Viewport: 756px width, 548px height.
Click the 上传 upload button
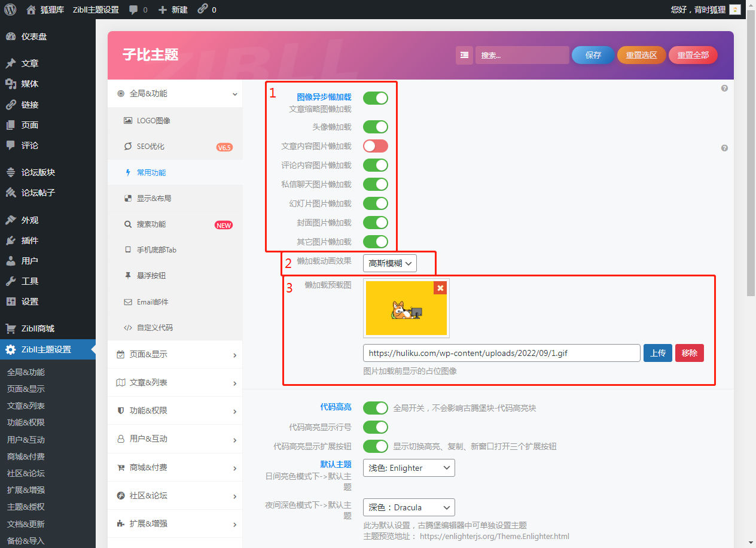coord(657,353)
